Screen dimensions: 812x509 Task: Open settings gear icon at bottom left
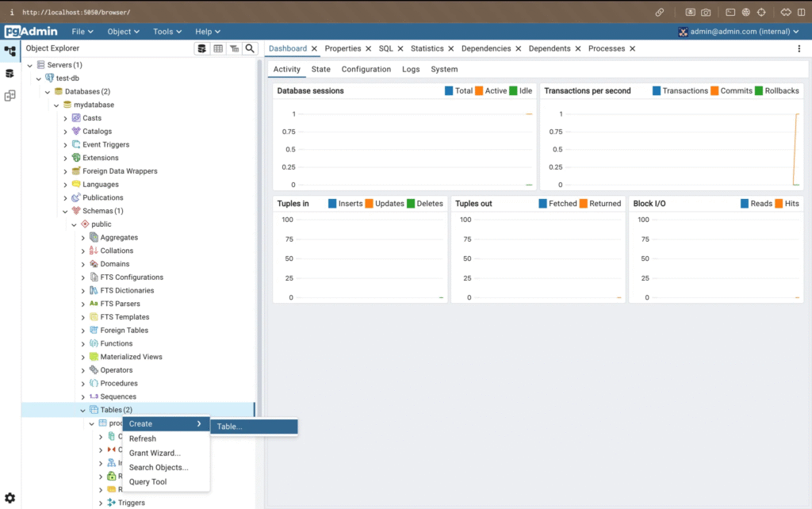coord(10,498)
